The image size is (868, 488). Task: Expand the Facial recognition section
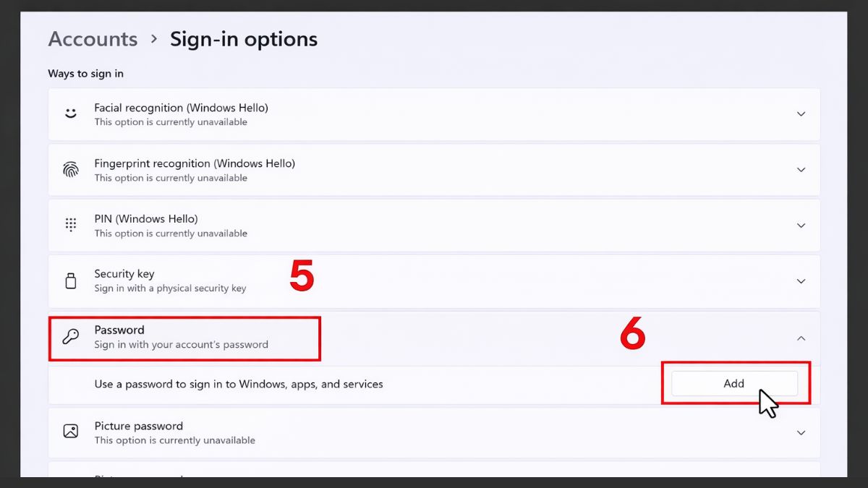point(801,114)
